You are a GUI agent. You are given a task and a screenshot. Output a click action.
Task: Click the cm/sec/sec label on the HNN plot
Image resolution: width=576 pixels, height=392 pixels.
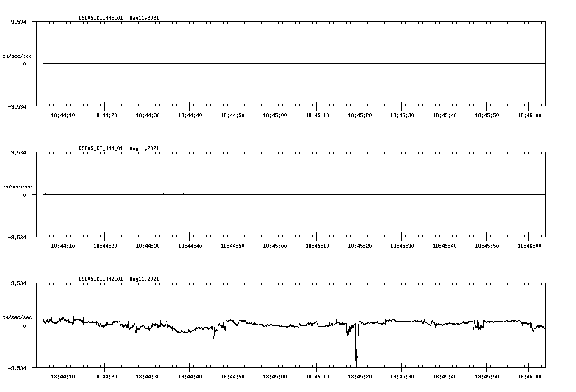click(17, 186)
